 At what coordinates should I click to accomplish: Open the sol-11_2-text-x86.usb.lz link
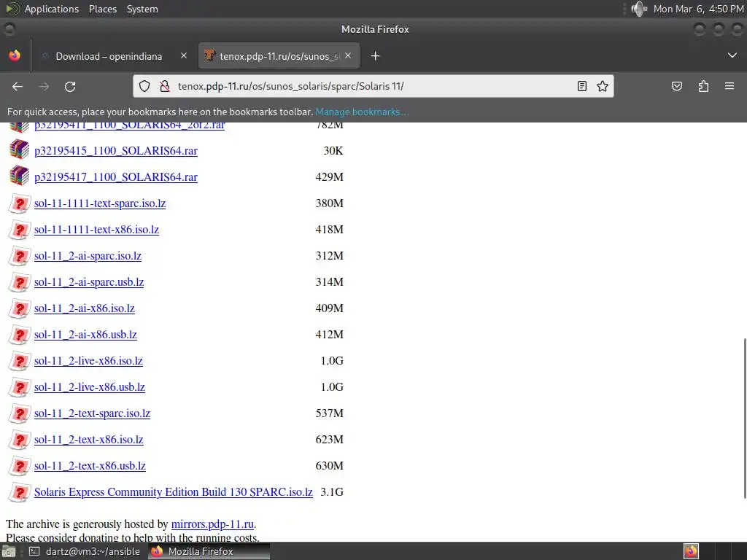tap(90, 465)
